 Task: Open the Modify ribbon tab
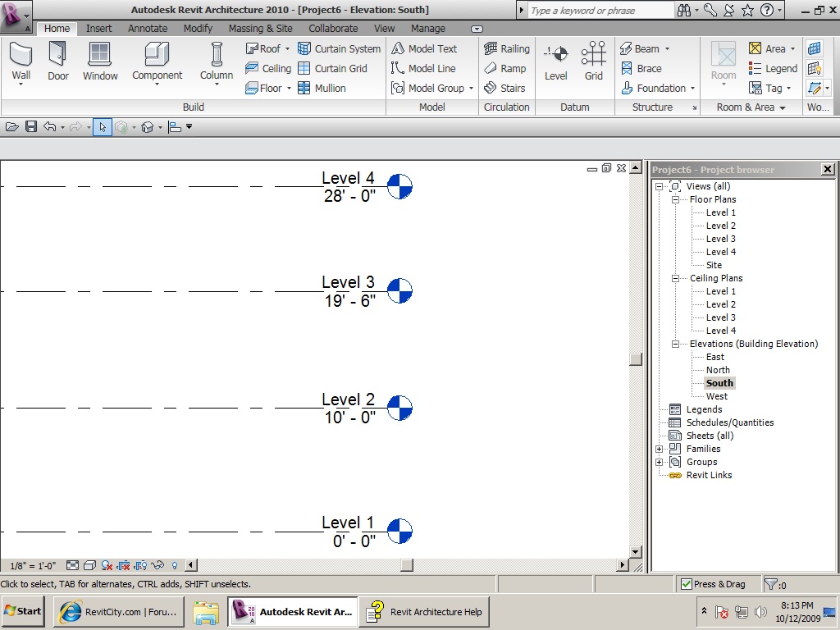pyautogui.click(x=198, y=29)
